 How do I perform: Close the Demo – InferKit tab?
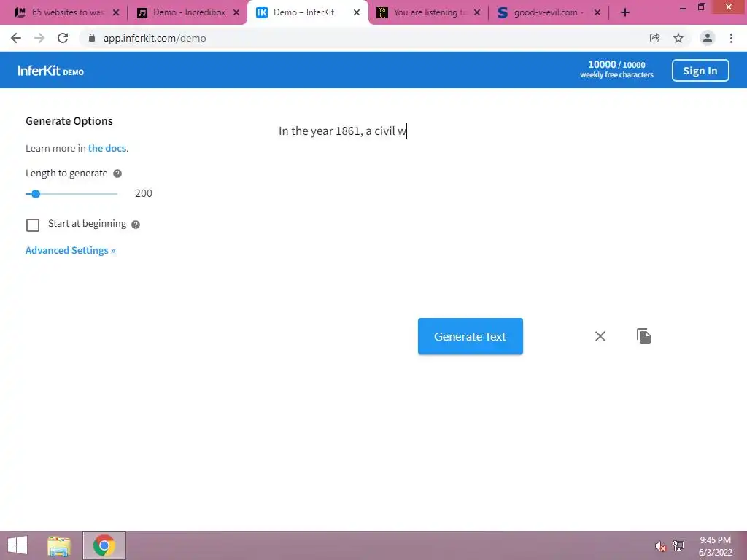pos(356,12)
